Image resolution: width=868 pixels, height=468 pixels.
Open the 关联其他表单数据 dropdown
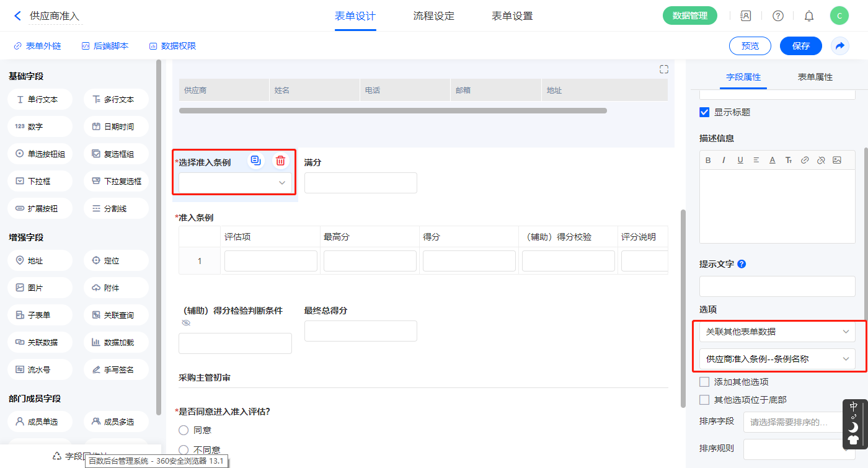pyautogui.click(x=777, y=332)
